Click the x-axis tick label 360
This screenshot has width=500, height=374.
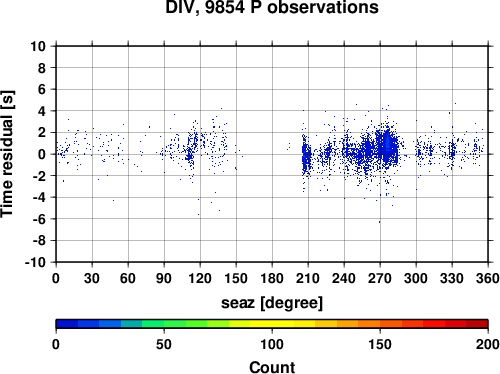click(x=488, y=278)
